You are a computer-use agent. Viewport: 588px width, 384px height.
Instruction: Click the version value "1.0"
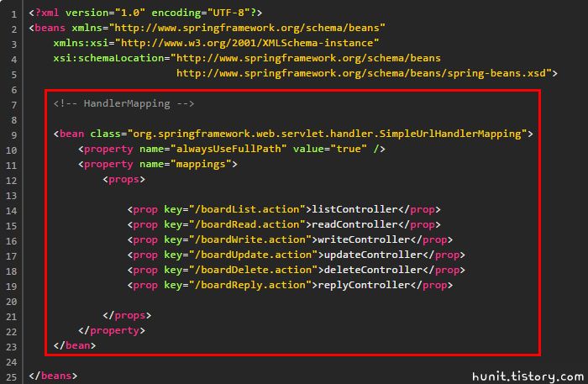click(x=129, y=13)
